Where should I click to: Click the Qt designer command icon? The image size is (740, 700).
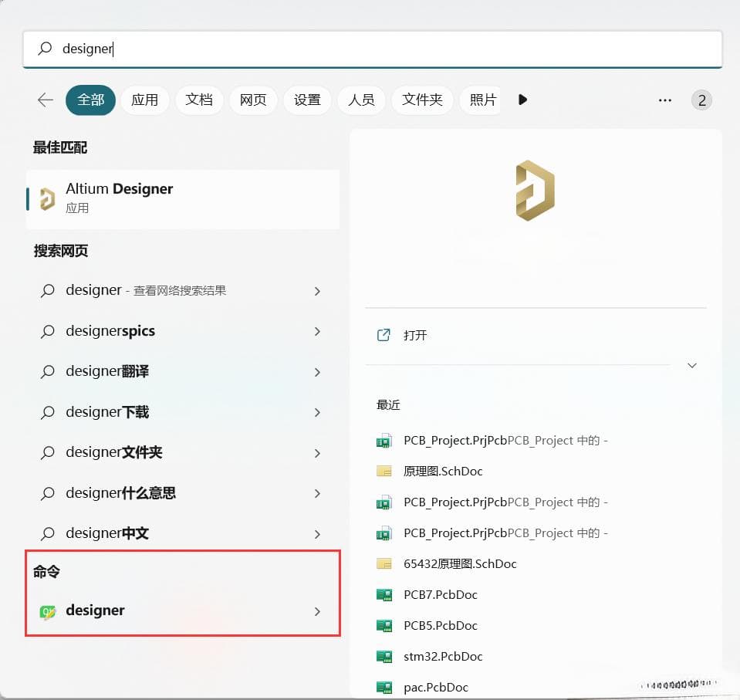[x=47, y=612]
